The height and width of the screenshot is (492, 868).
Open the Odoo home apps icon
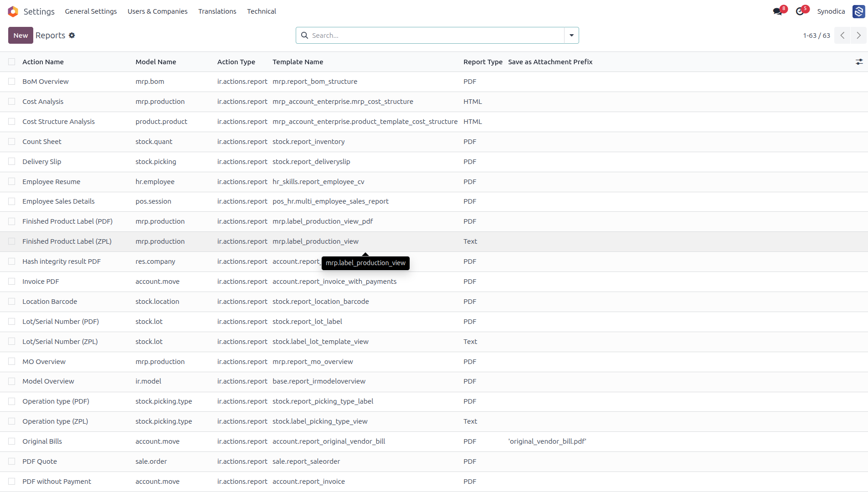click(x=13, y=11)
